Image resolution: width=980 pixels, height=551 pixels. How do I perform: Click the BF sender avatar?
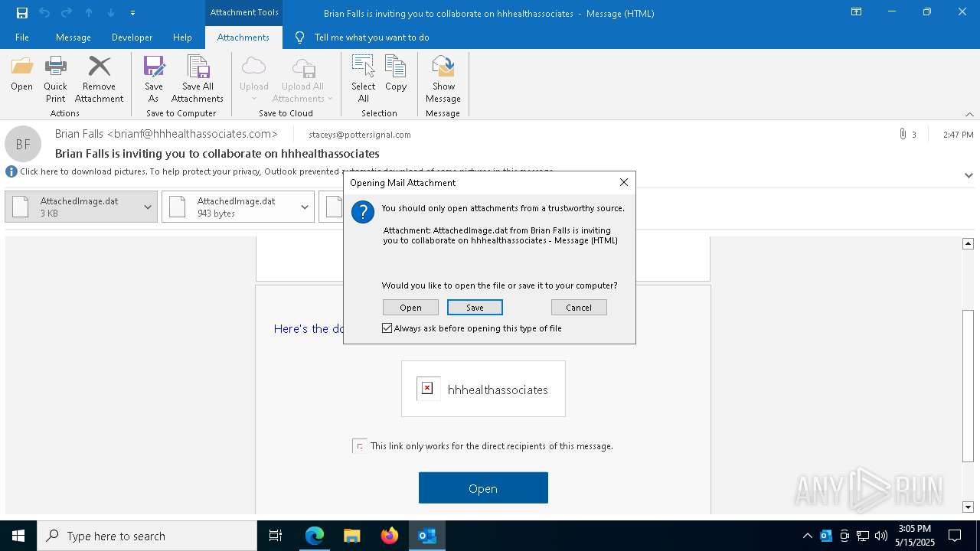23,144
